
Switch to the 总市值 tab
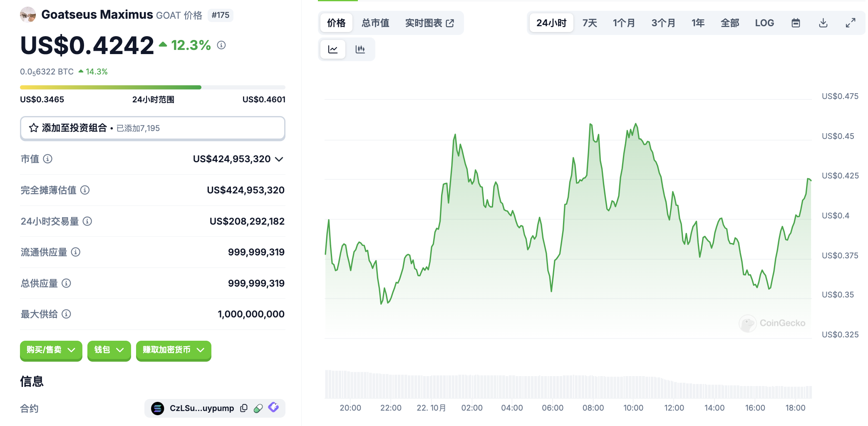pyautogui.click(x=375, y=23)
